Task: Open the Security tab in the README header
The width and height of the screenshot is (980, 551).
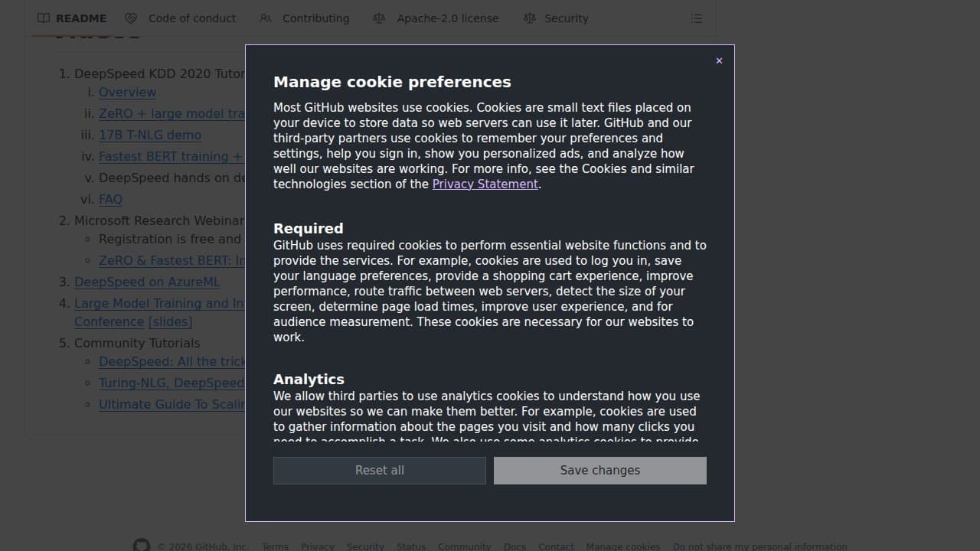Action: coord(556,18)
